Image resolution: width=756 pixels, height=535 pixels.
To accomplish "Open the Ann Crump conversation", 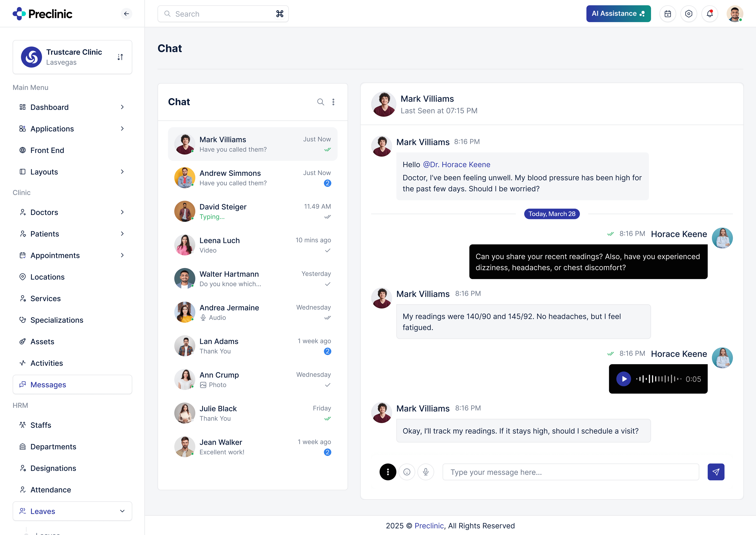I will 253,379.
